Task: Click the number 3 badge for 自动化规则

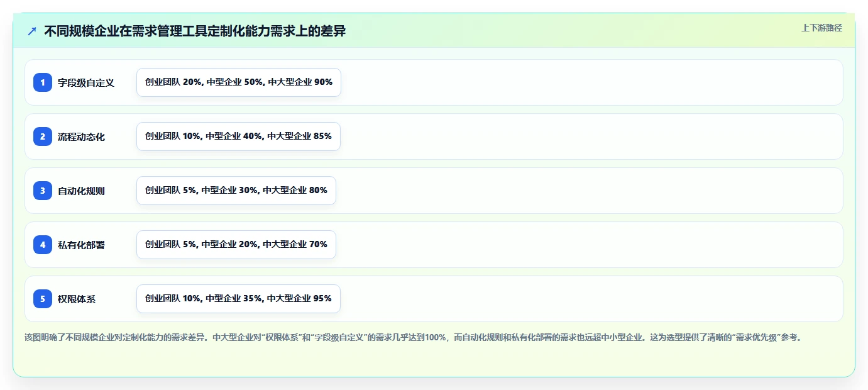Action: (x=43, y=191)
